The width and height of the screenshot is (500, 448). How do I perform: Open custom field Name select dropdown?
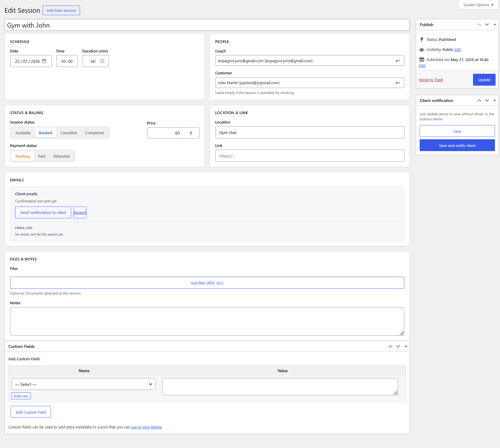click(83, 384)
